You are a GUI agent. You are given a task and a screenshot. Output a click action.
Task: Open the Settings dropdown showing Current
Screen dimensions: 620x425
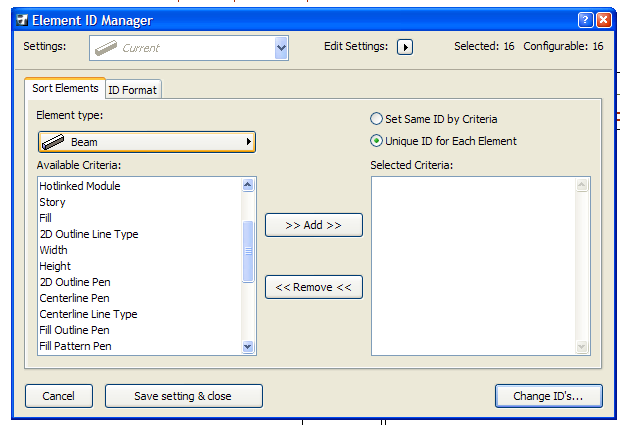pyautogui.click(x=281, y=47)
